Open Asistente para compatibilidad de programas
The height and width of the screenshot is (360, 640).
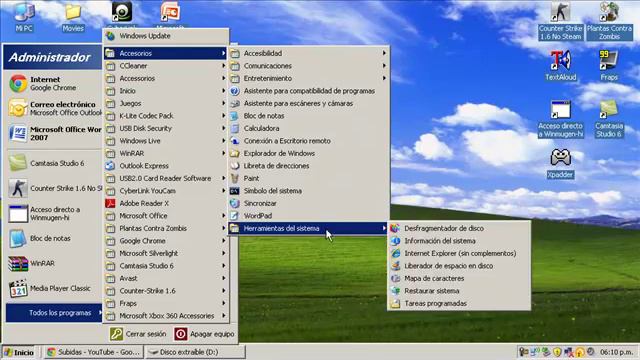click(308, 91)
